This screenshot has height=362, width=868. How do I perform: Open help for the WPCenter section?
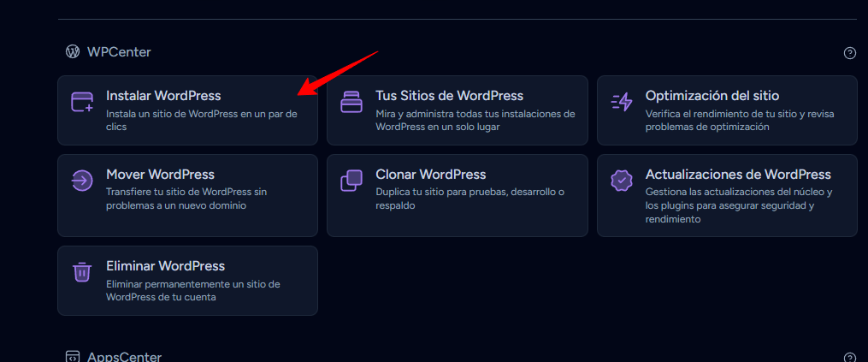[849, 53]
